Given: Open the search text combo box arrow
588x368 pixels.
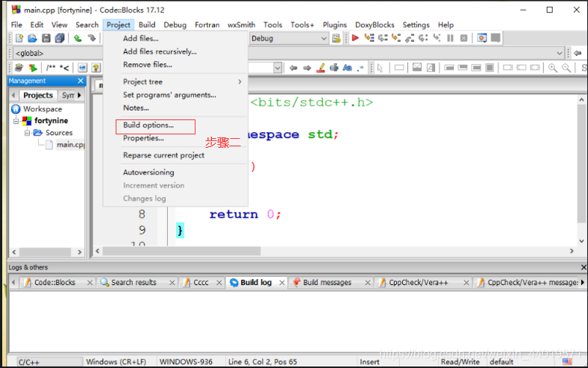Looking at the screenshot, I should (278, 68).
